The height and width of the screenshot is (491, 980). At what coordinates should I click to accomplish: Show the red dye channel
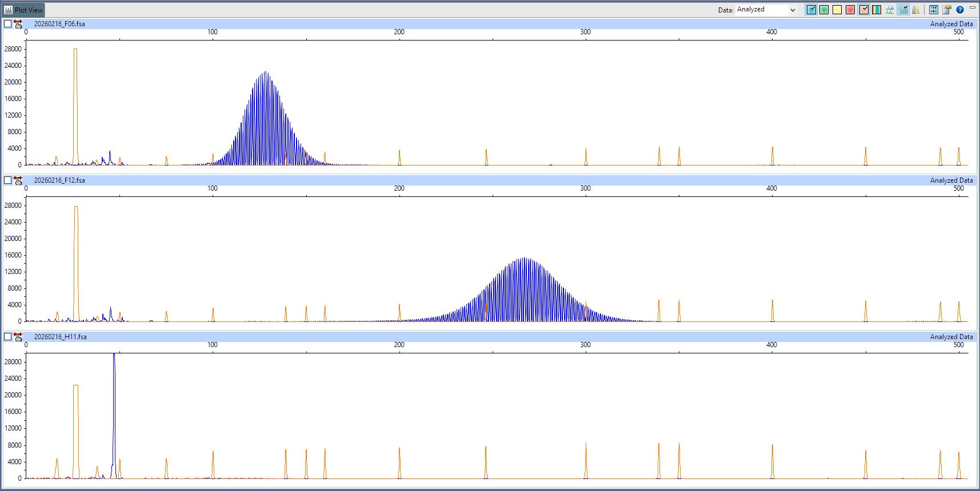click(x=850, y=10)
